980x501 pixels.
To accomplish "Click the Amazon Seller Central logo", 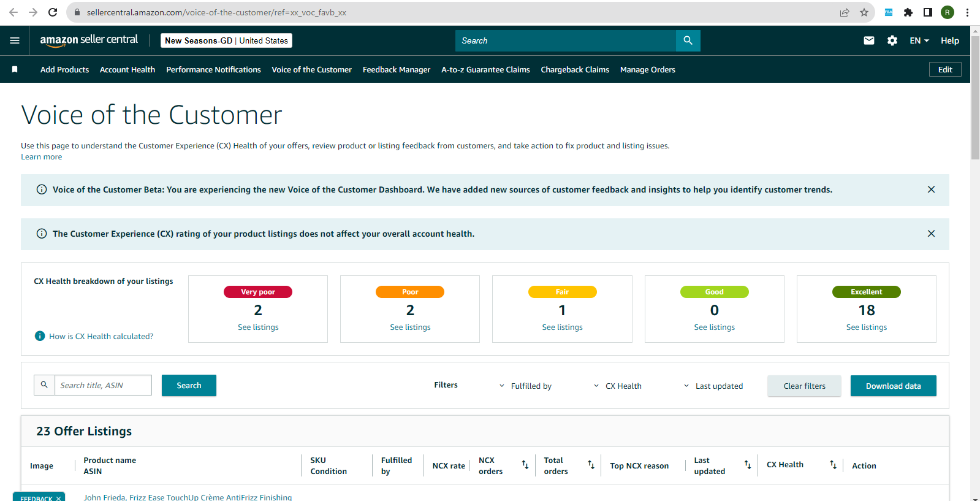I will [x=89, y=40].
